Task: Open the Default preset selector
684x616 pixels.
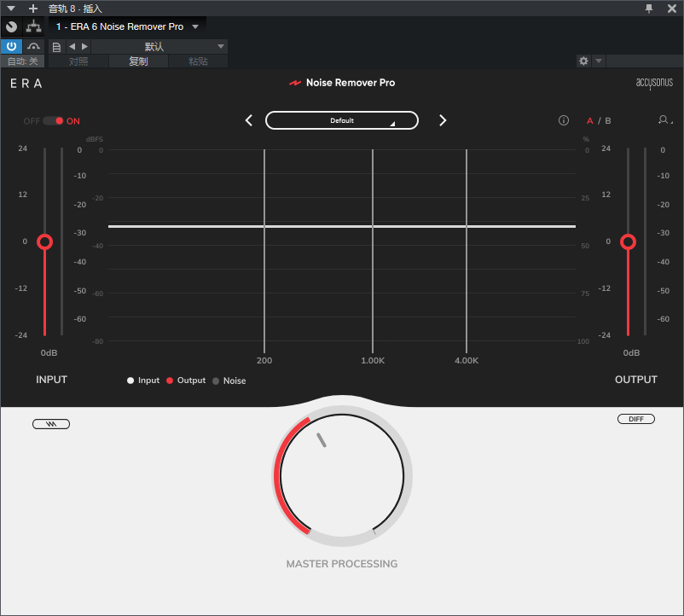Action: (342, 120)
